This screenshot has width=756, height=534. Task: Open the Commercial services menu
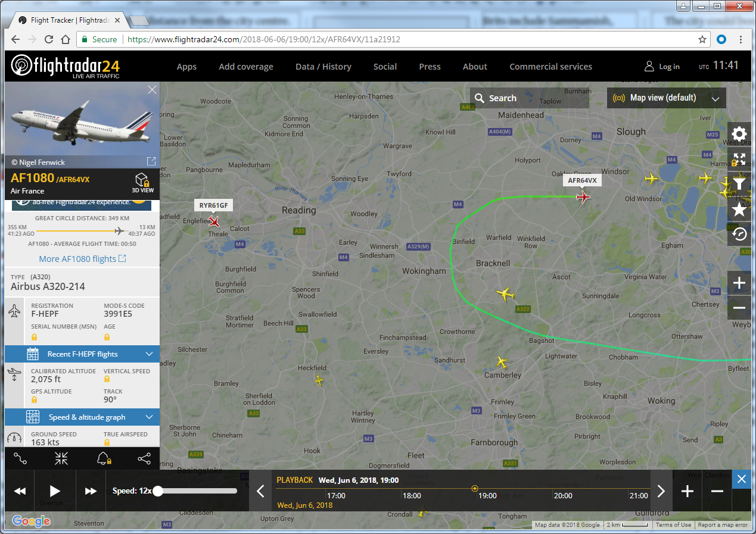pyautogui.click(x=550, y=67)
